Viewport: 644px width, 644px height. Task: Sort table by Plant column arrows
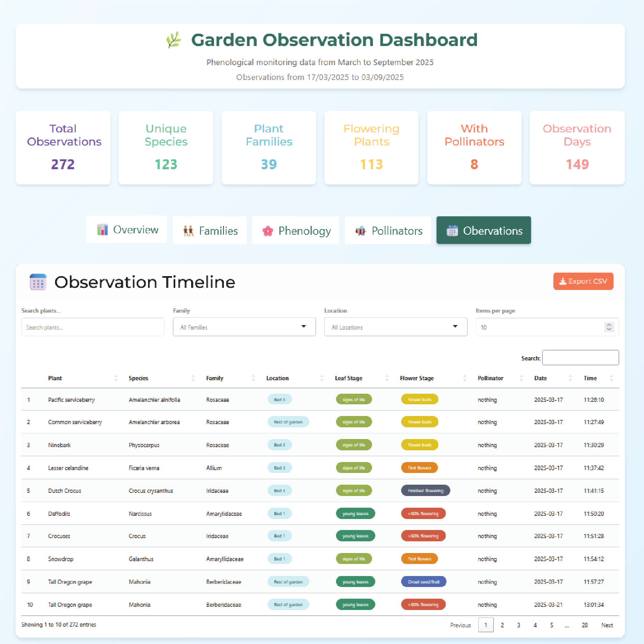pos(116,378)
